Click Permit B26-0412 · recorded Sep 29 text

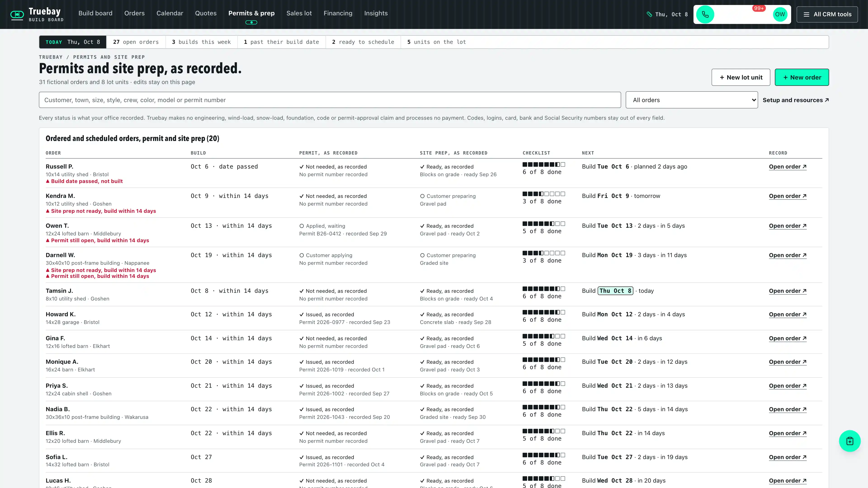(x=343, y=234)
